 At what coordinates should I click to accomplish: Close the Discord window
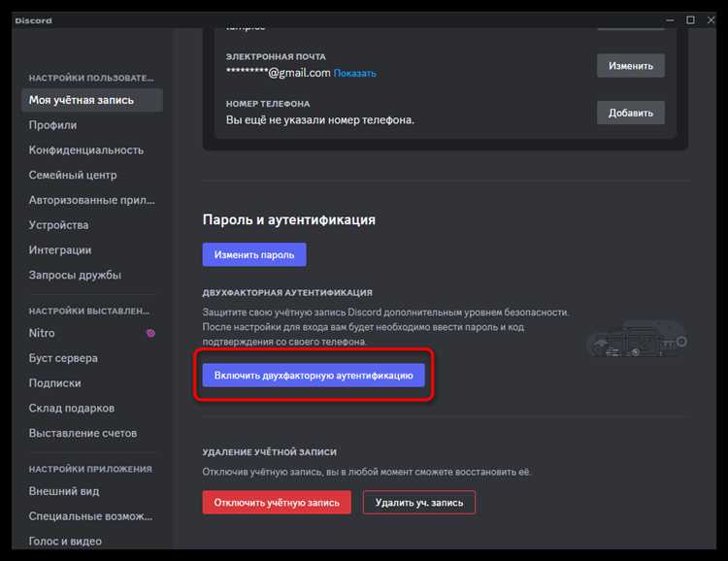(711, 20)
